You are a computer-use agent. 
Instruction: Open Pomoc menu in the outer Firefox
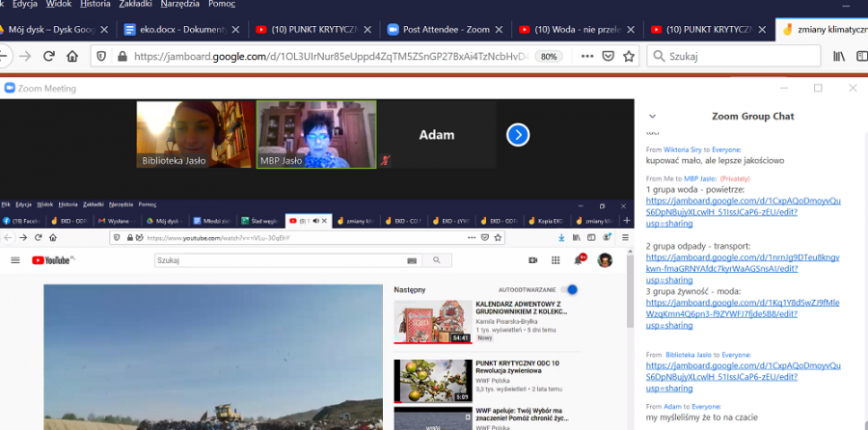[222, 5]
